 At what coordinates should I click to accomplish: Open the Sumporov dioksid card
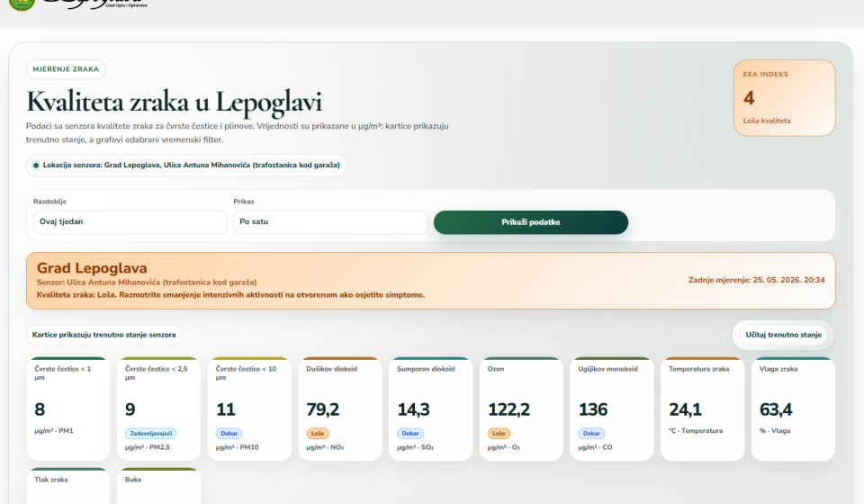pyautogui.click(x=430, y=409)
